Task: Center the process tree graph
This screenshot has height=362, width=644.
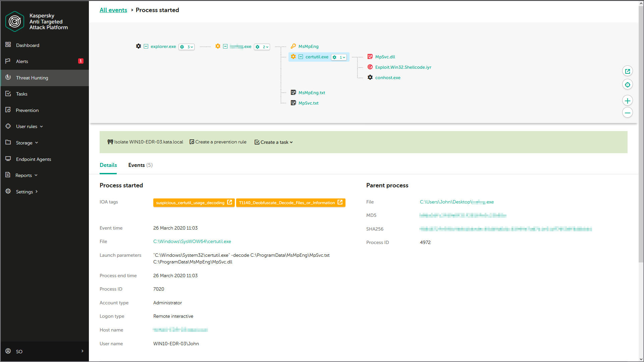Action: pos(627,85)
